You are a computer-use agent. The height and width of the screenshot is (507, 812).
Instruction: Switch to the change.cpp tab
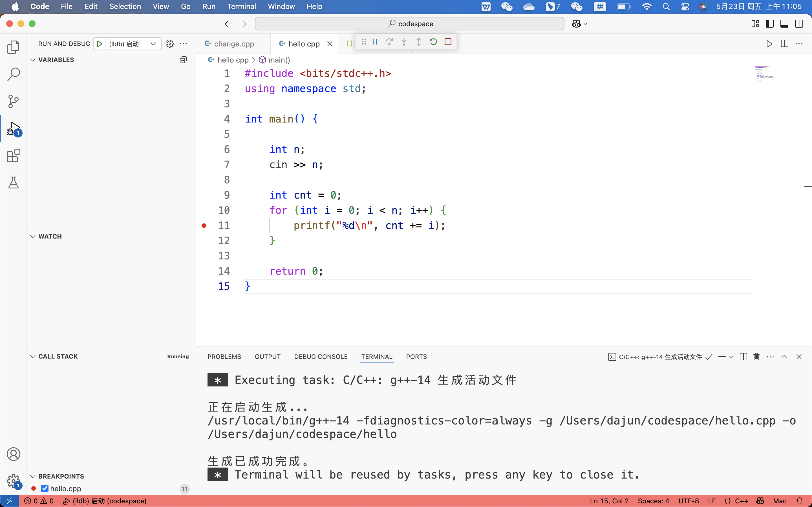[x=234, y=44]
